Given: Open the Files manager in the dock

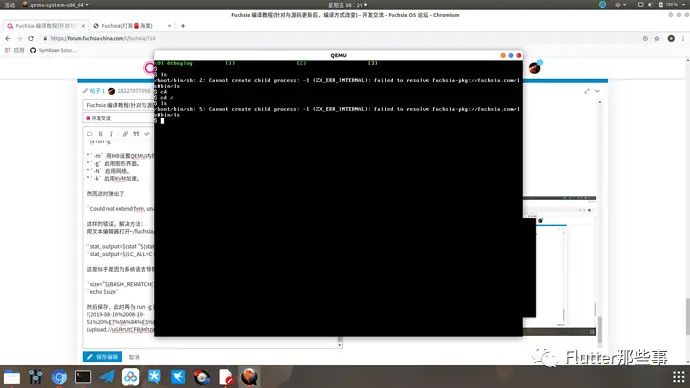Looking at the screenshot, I should click(x=12, y=377).
